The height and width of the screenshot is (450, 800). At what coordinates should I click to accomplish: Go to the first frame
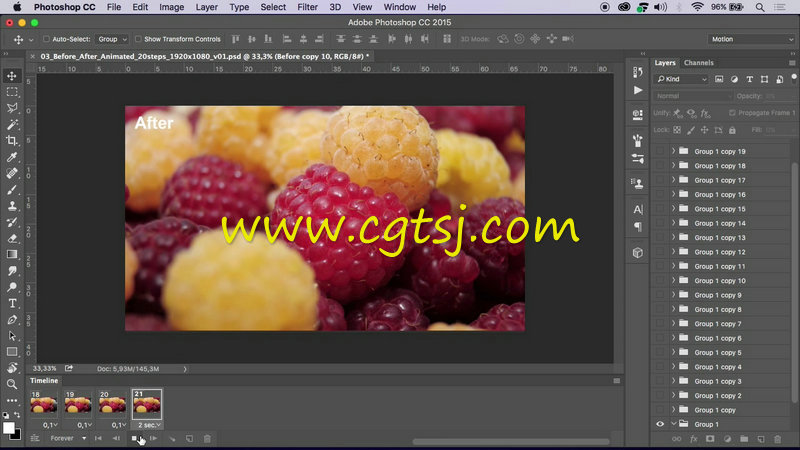tap(98, 438)
